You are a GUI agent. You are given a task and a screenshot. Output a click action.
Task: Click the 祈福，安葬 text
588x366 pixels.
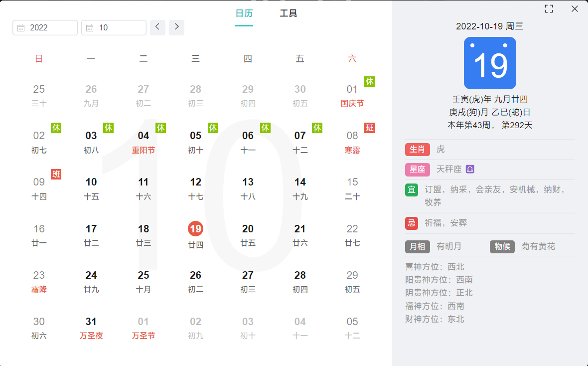[x=445, y=223]
